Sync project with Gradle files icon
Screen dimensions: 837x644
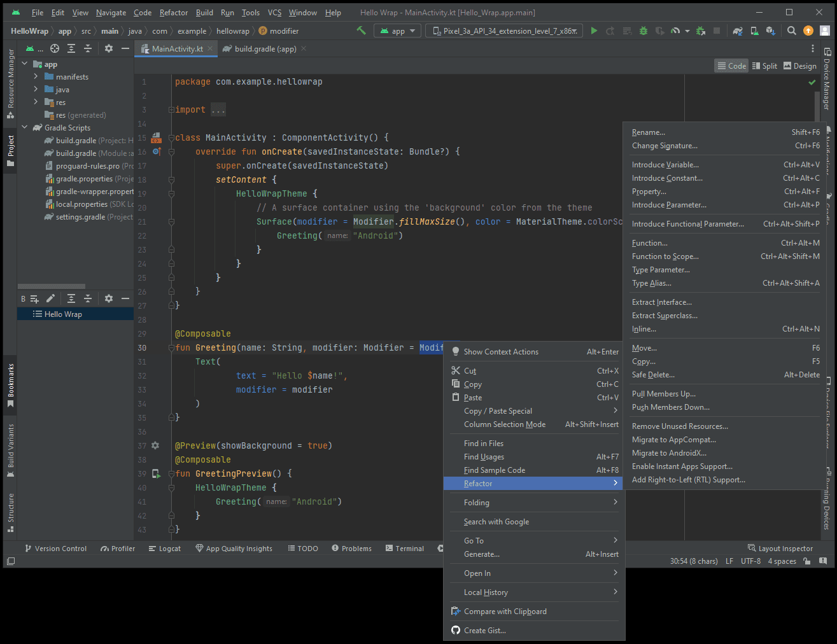738,31
